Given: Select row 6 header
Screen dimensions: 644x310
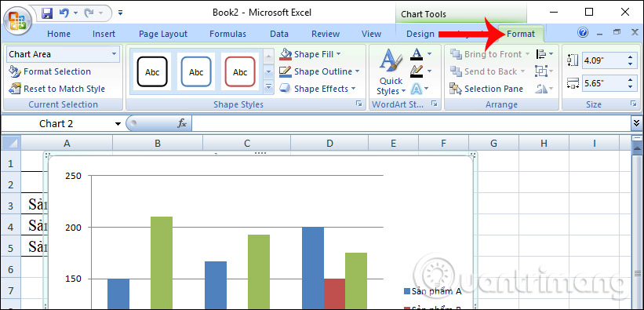Looking at the screenshot, I should click(x=11, y=270).
